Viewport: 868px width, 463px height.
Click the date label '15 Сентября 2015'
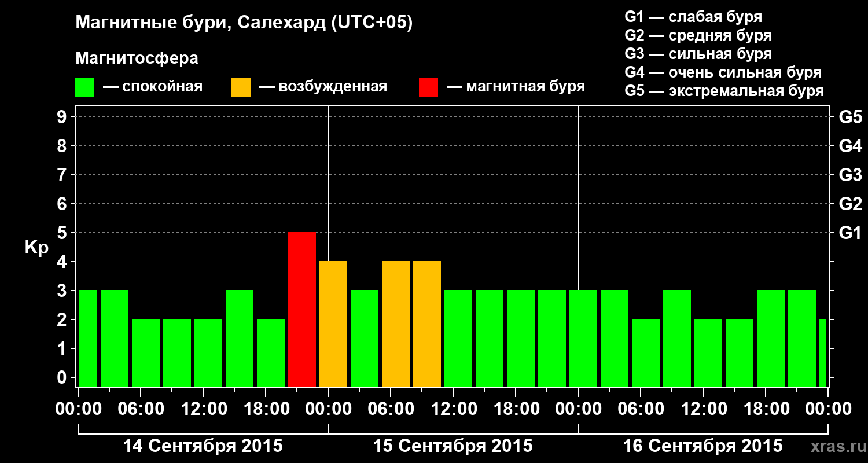point(453,446)
